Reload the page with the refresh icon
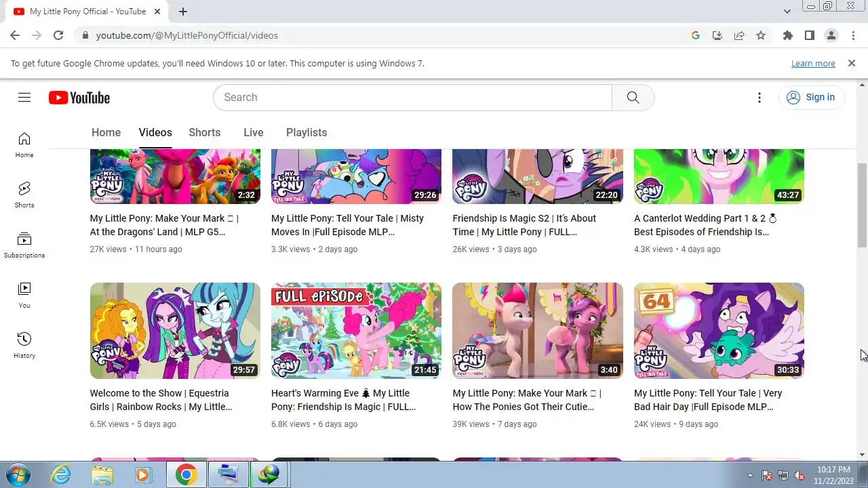The width and height of the screenshot is (868, 488). tap(58, 35)
